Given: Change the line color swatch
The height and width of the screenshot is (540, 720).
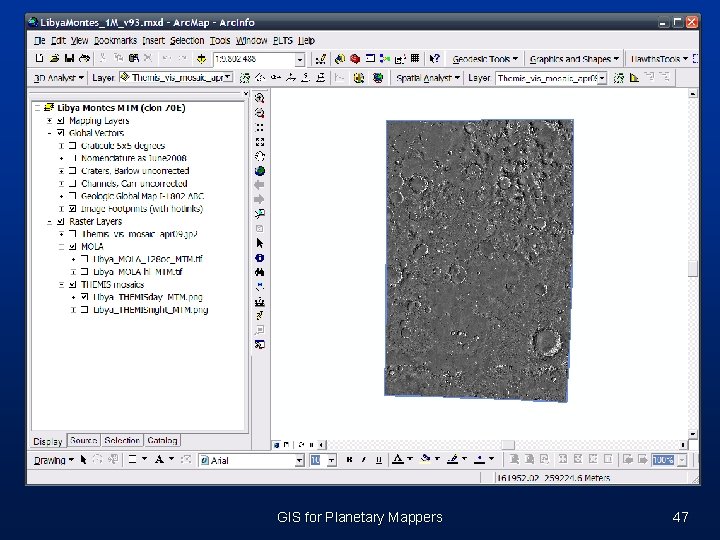Looking at the screenshot, I should click(453, 459).
